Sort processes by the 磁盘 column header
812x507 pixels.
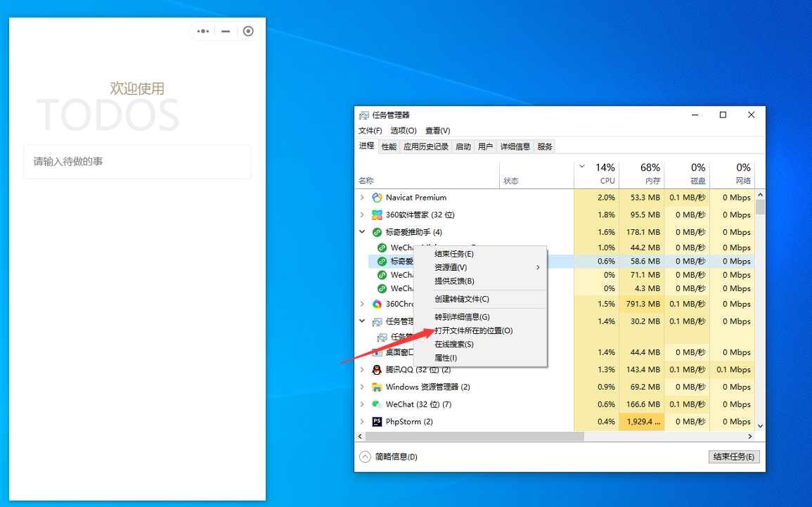687,174
